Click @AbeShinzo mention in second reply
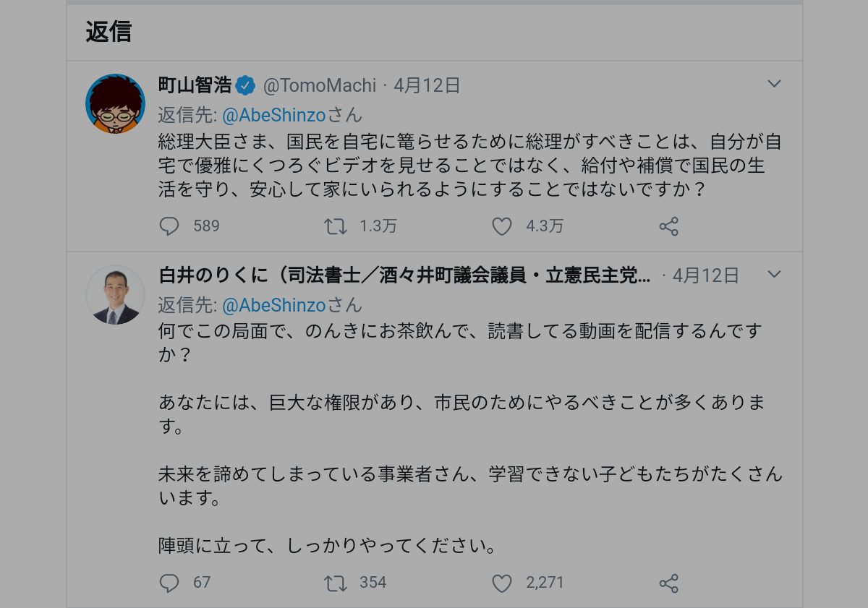 [x=274, y=305]
